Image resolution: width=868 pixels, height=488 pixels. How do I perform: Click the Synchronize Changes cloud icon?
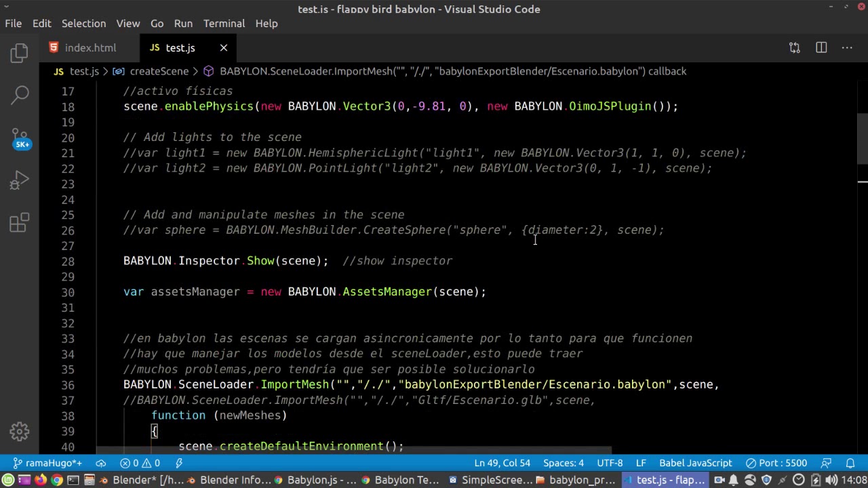[x=101, y=463]
